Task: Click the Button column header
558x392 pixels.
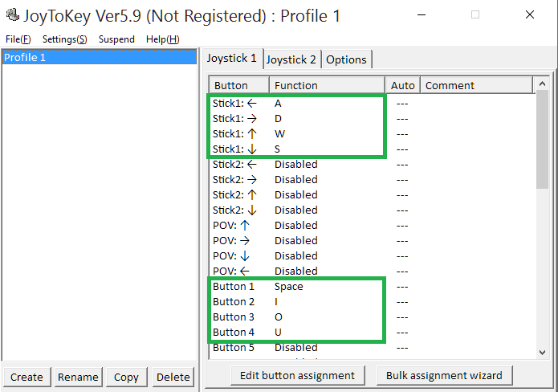Action: click(x=238, y=85)
